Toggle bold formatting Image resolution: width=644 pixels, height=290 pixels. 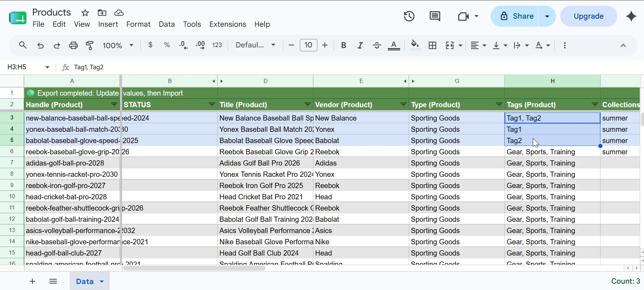(344, 45)
